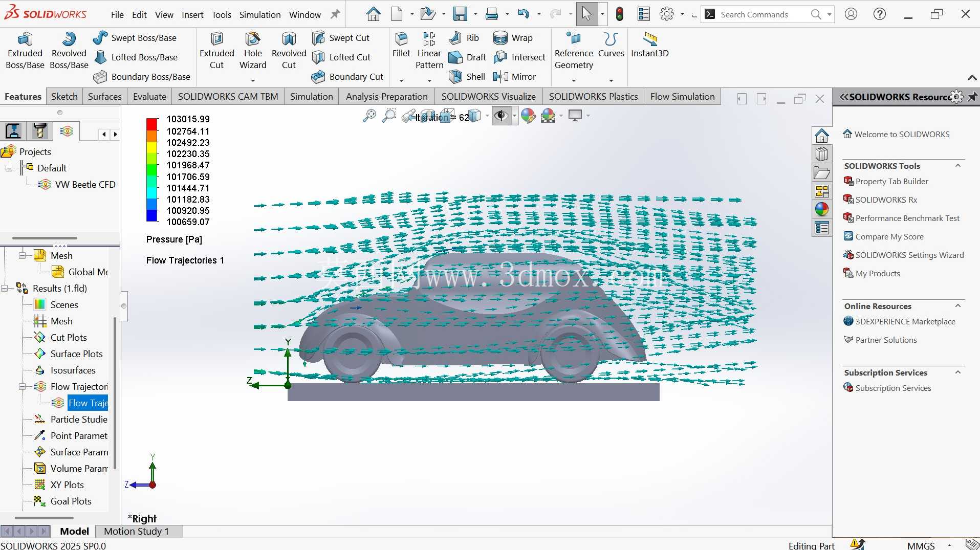Open the Reference Geometry tool
980x550 pixels.
(x=574, y=50)
